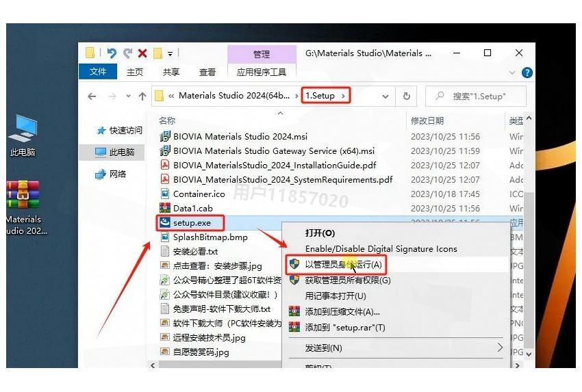Open recent locations dropdown arrow
The height and width of the screenshot is (392, 582).
click(128, 96)
